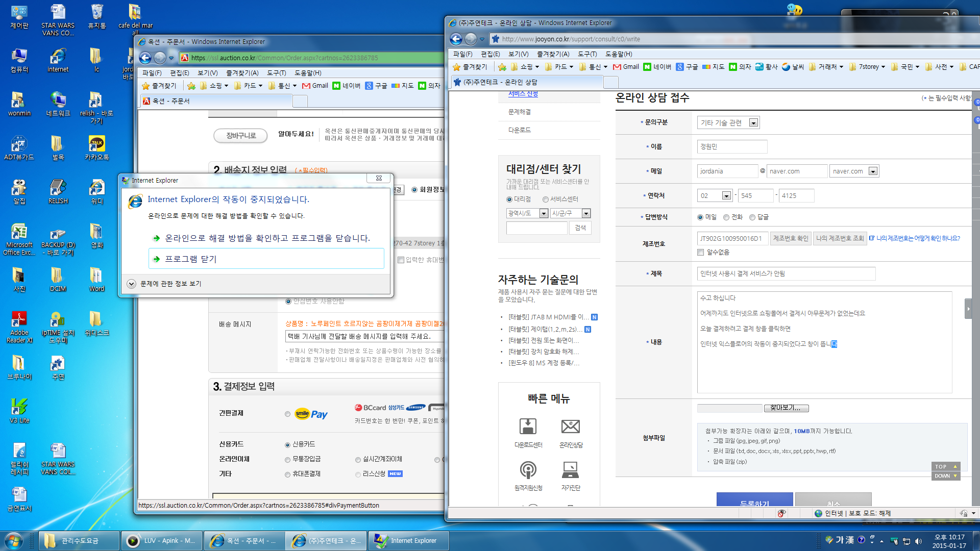
Task: Click TOP scroll shortcut button
Action: pos(945,467)
